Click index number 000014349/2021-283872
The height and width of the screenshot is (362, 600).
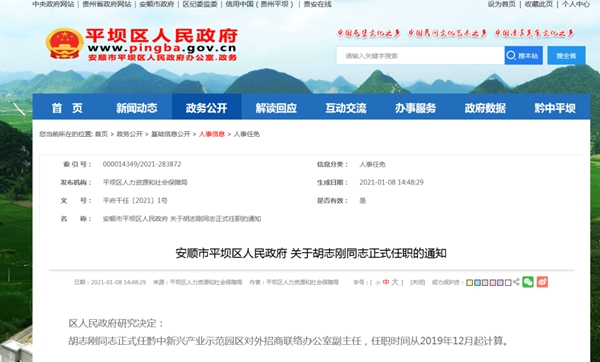142,164
